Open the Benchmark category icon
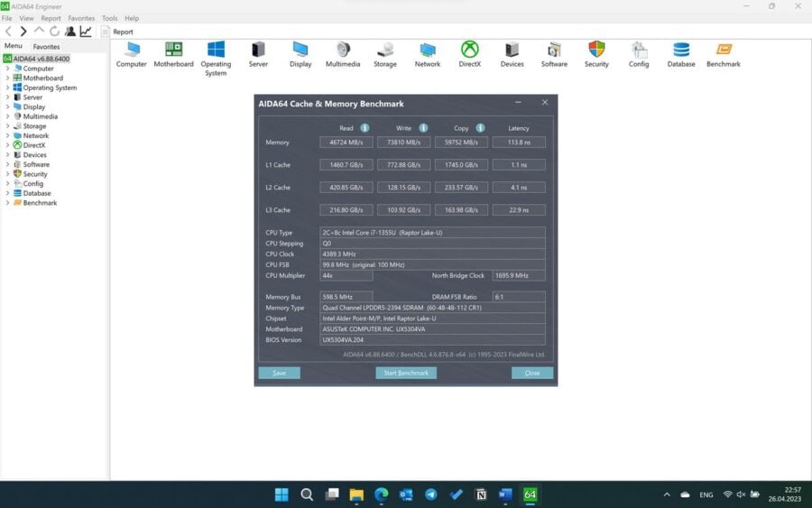 click(724, 54)
